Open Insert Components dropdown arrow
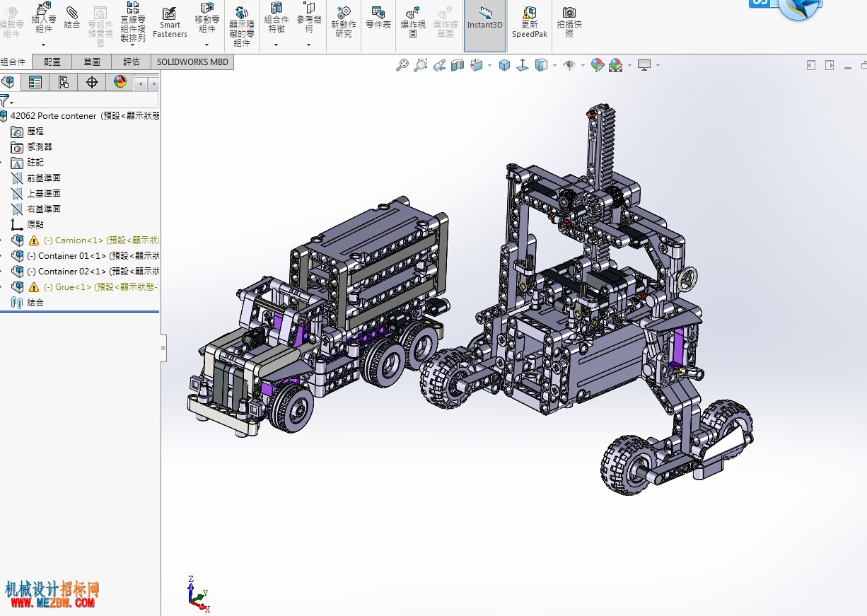Viewport: 867px width, 616px height. click(x=44, y=45)
